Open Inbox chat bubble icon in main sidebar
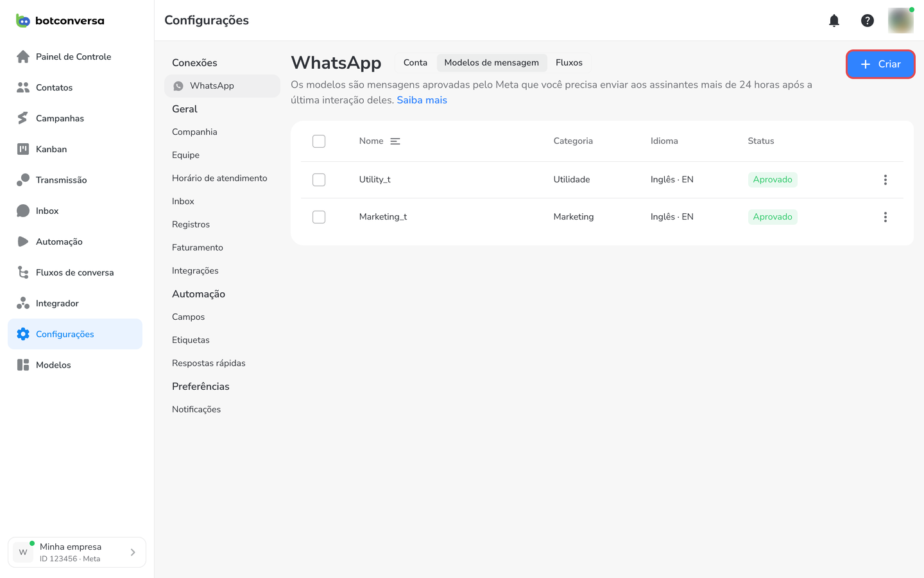924x578 pixels. click(x=23, y=211)
